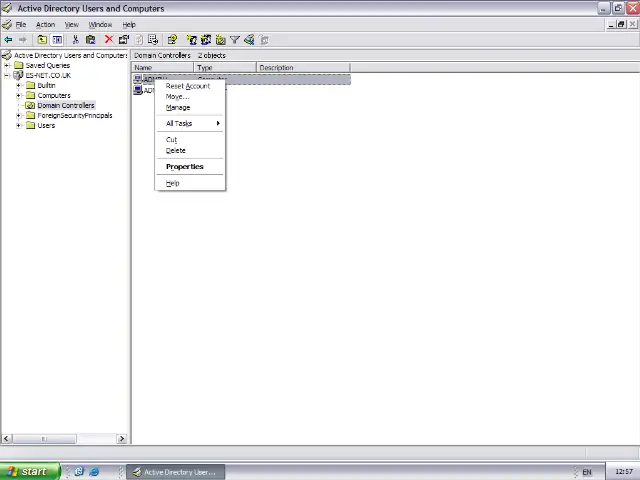Click the EN language indicator in tray
This screenshot has height=480, width=640.
click(x=587, y=472)
